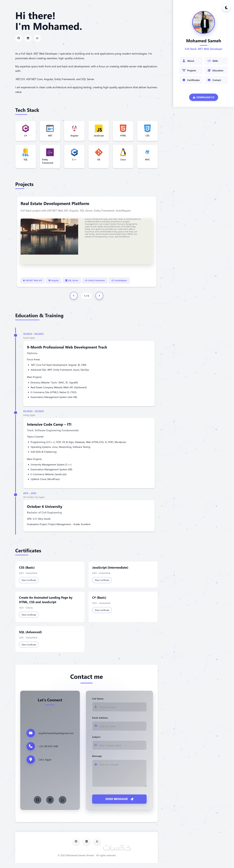Select the Angular icon in Tech Stack
The image size is (234, 868).
pyautogui.click(x=74, y=128)
